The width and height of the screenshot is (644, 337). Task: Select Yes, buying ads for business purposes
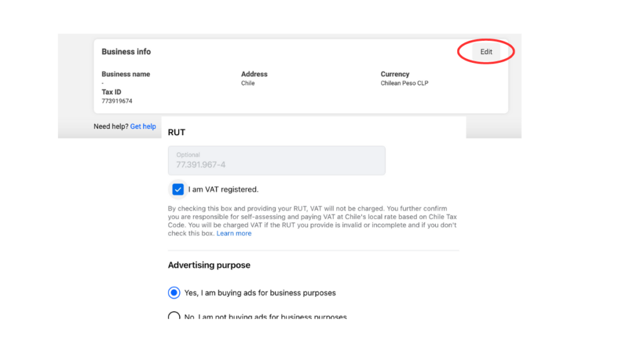pyautogui.click(x=174, y=292)
